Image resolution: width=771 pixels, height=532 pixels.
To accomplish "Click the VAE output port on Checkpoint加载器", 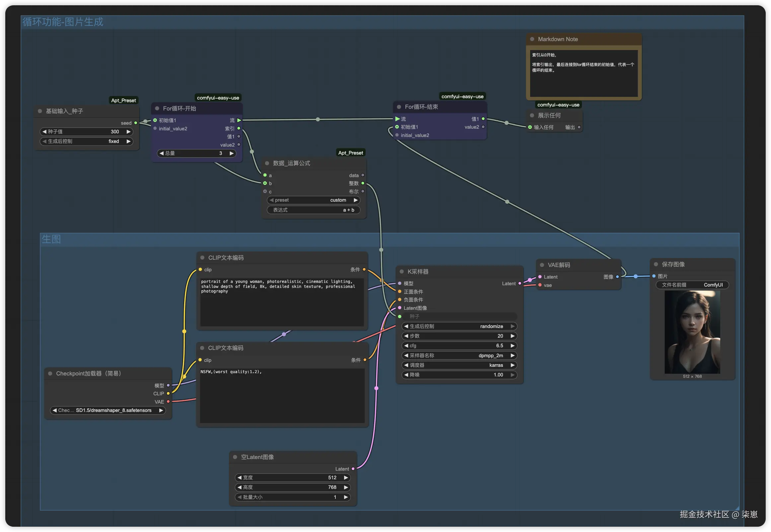I will click(x=168, y=402).
